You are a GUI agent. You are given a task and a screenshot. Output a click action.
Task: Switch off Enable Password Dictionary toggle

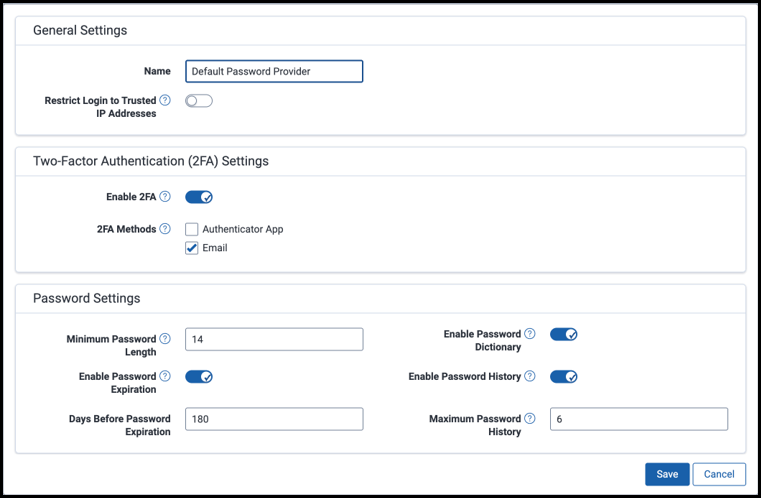tap(563, 334)
